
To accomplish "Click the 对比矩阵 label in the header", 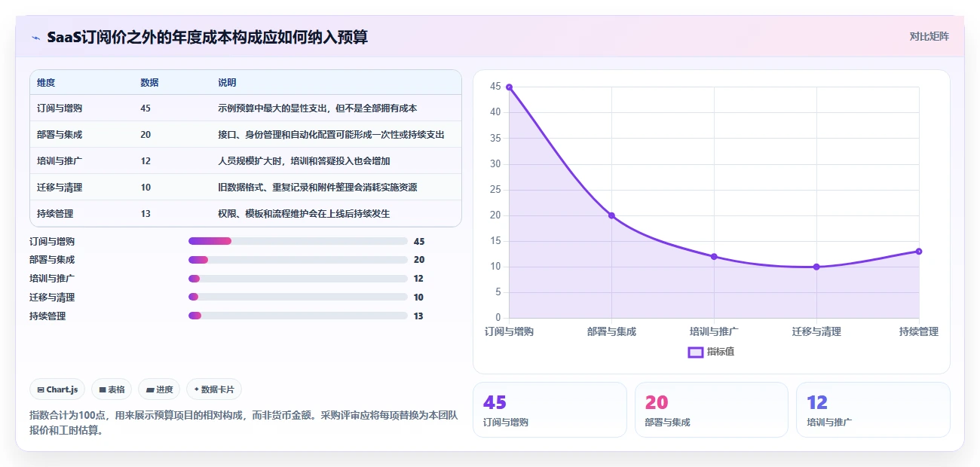I will coord(929,36).
